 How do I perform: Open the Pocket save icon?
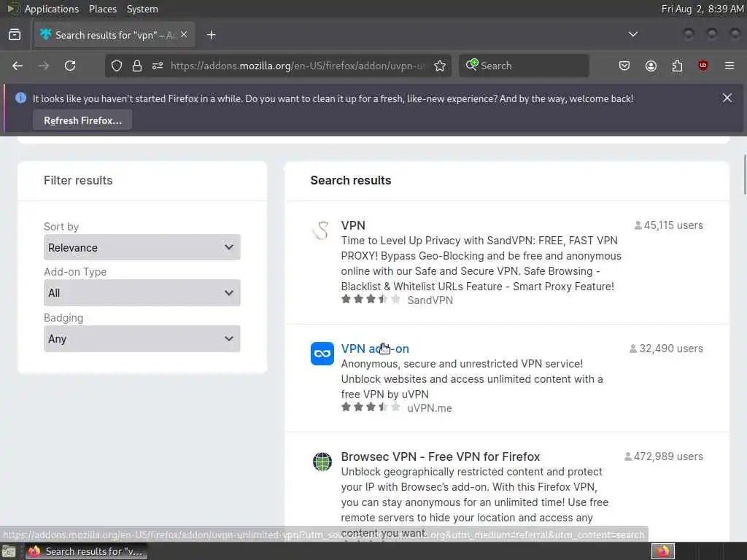pos(624,66)
